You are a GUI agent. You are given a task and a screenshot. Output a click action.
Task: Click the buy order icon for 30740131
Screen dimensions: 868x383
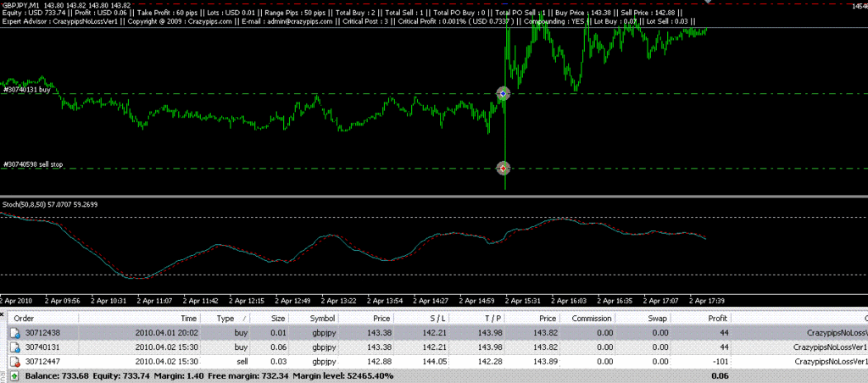pos(16,347)
